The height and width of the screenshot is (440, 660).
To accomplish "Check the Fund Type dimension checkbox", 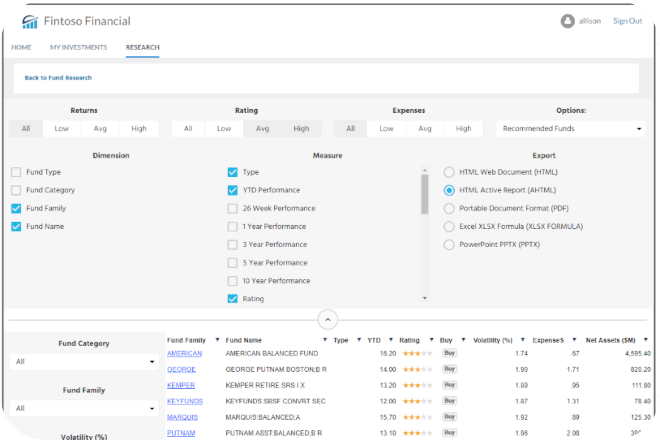I will pyautogui.click(x=16, y=172).
